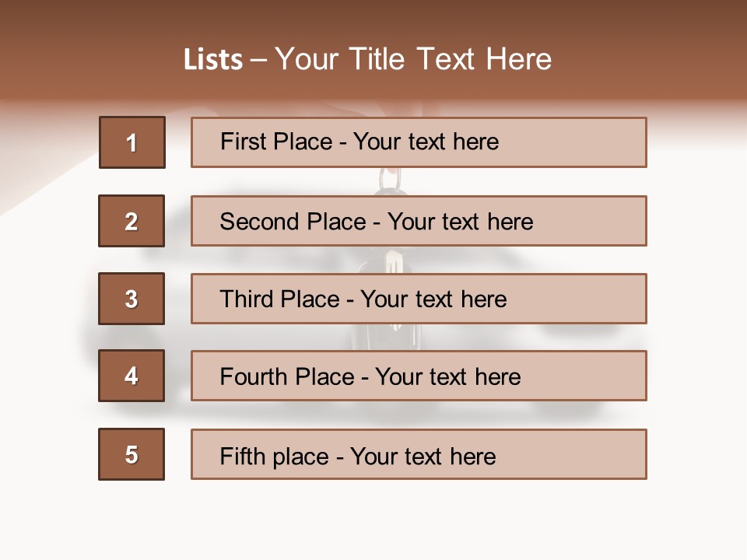Viewport: 747px width, 560px height.
Task: Click the bold word "Lists" in the title
Action: pos(213,60)
